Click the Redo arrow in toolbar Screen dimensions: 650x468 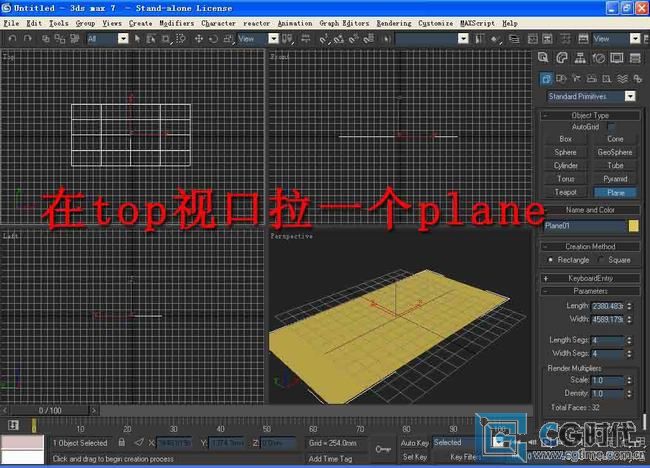[27, 39]
